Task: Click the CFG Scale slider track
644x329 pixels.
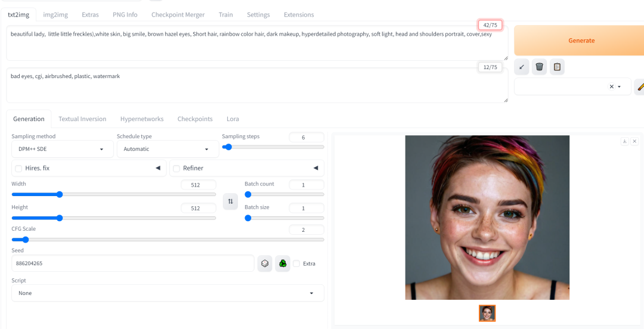Action: [x=167, y=240]
